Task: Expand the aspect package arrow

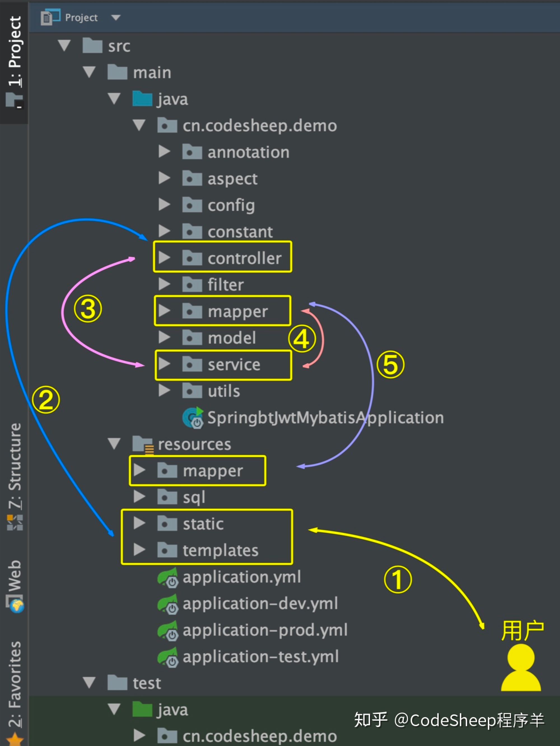Action: (x=164, y=178)
